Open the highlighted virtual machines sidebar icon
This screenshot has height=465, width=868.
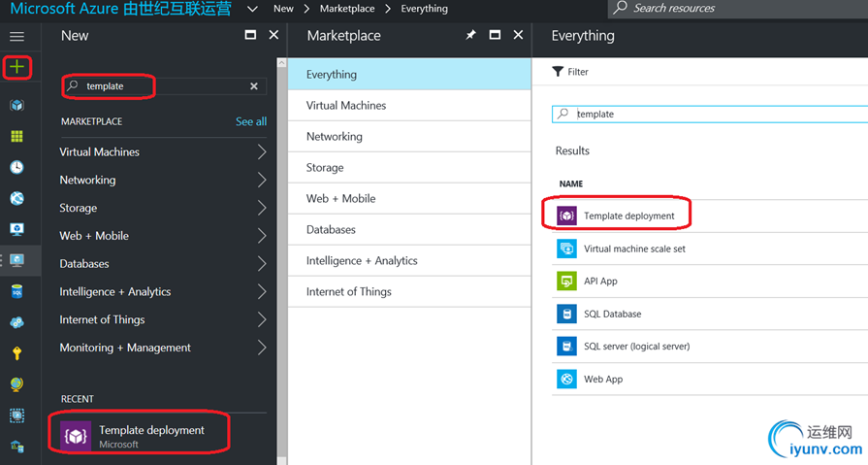click(16, 260)
